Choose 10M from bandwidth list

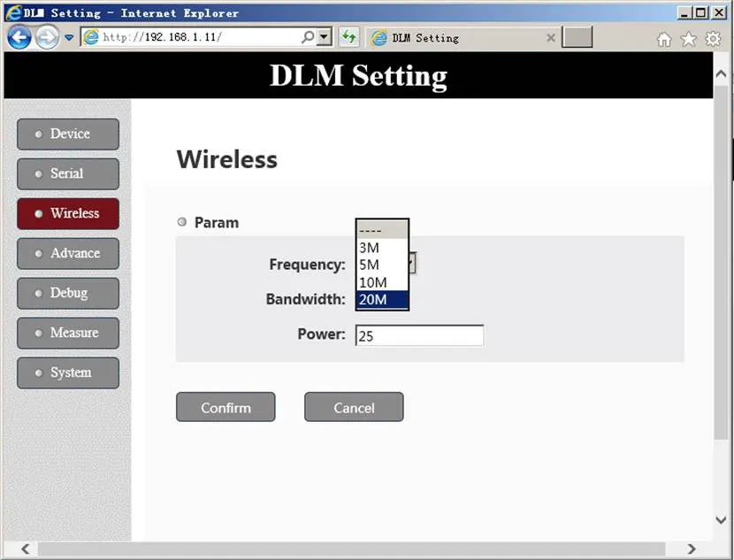[x=382, y=282]
